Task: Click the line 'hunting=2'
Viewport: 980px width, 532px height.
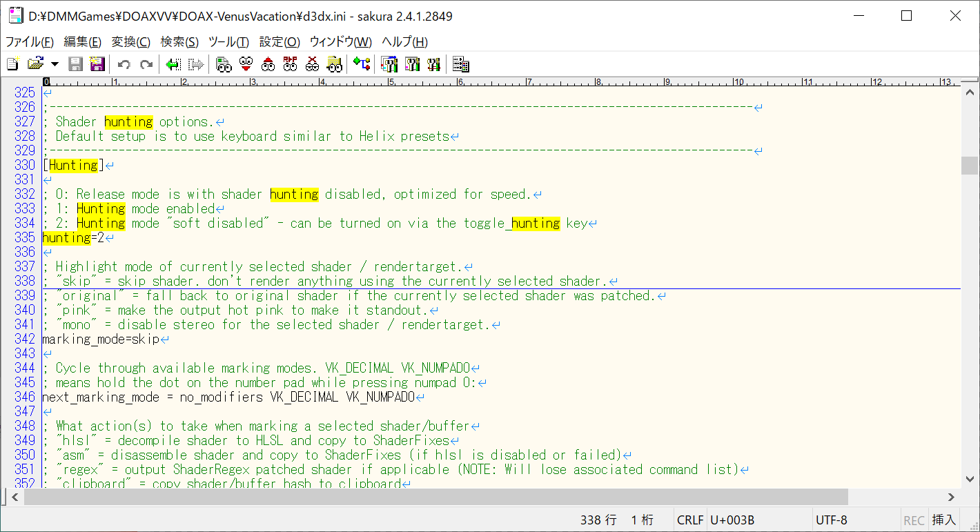Action: coord(74,238)
